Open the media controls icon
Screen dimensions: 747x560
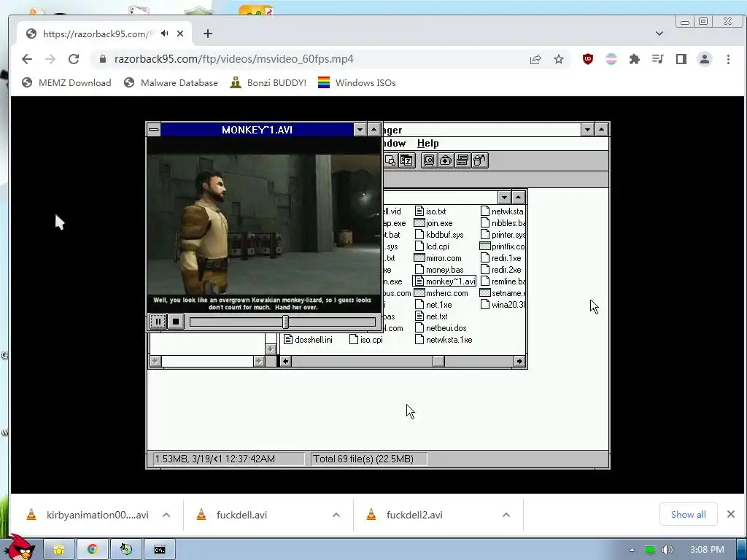pyautogui.click(x=658, y=59)
